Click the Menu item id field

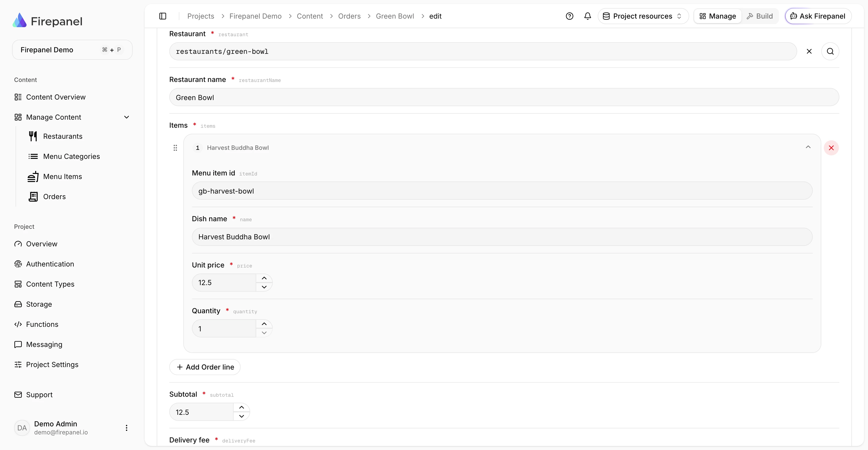coord(502,191)
